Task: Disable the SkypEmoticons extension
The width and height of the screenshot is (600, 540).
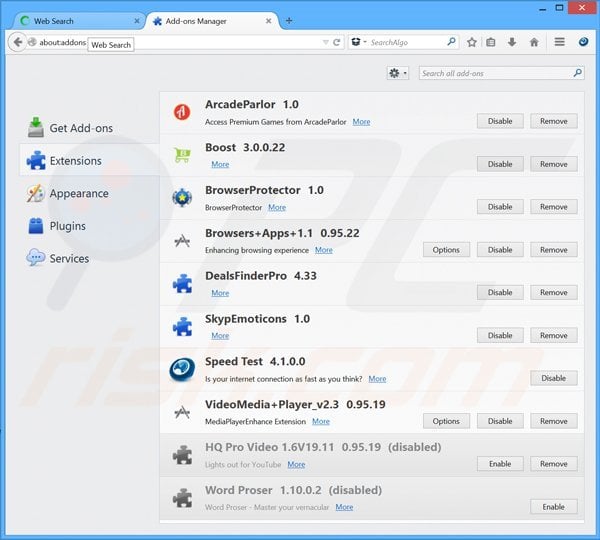Action: pos(500,335)
